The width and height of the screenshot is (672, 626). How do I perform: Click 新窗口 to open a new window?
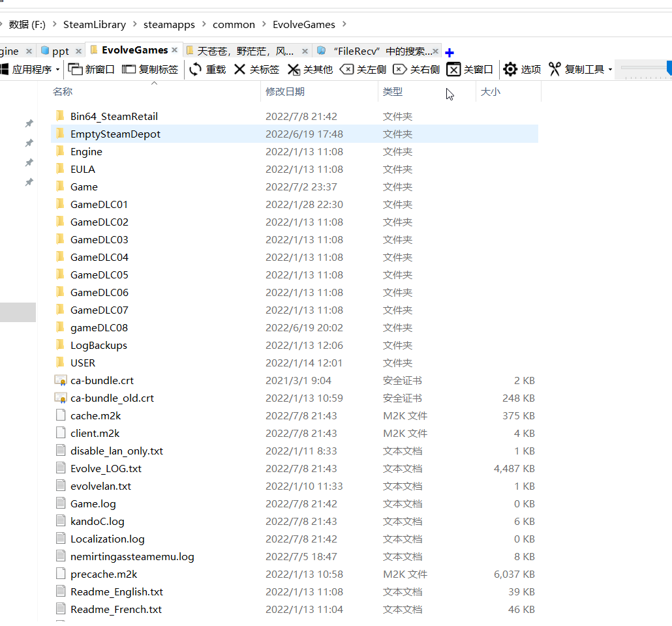[x=91, y=69]
